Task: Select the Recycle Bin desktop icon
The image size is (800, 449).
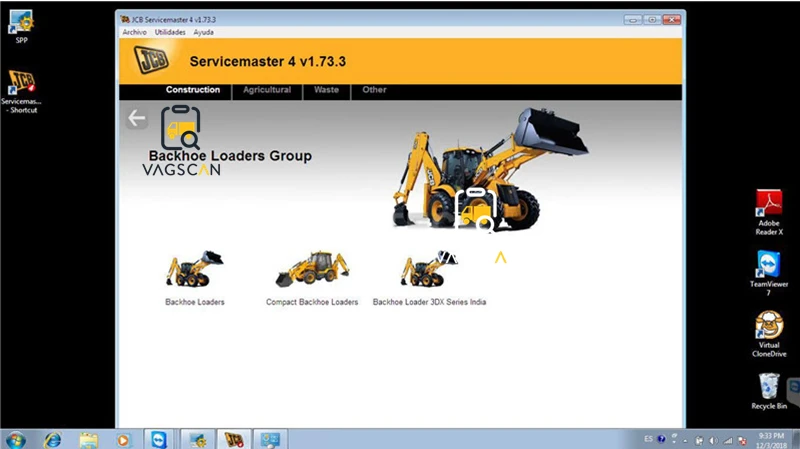Action: (769, 391)
